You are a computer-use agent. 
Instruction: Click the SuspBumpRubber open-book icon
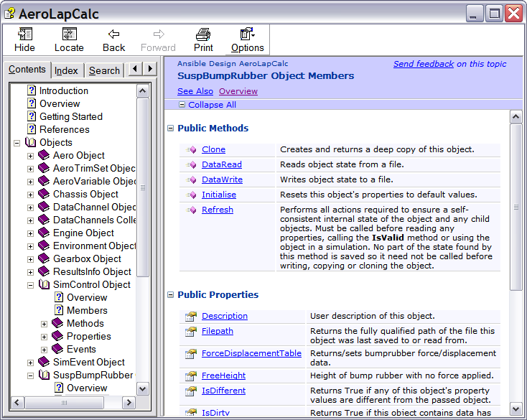click(x=44, y=375)
